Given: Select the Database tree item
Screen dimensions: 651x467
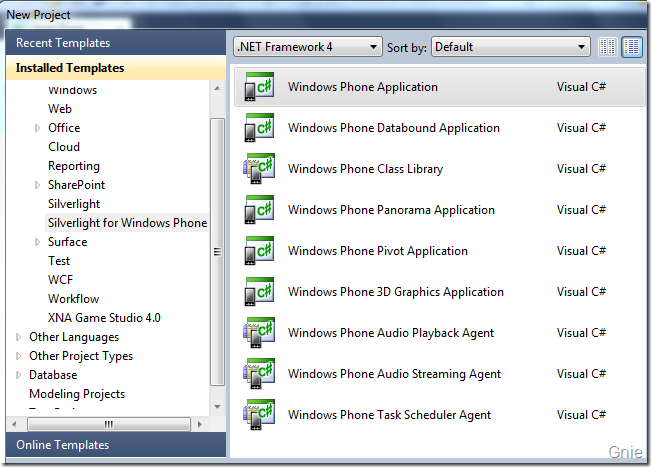Looking at the screenshot, I should coord(53,375).
